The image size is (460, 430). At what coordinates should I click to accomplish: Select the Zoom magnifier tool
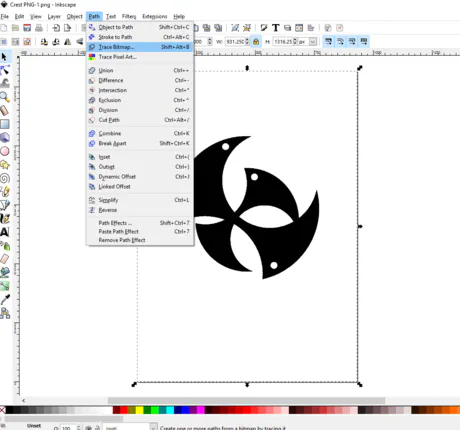pyautogui.click(x=5, y=97)
